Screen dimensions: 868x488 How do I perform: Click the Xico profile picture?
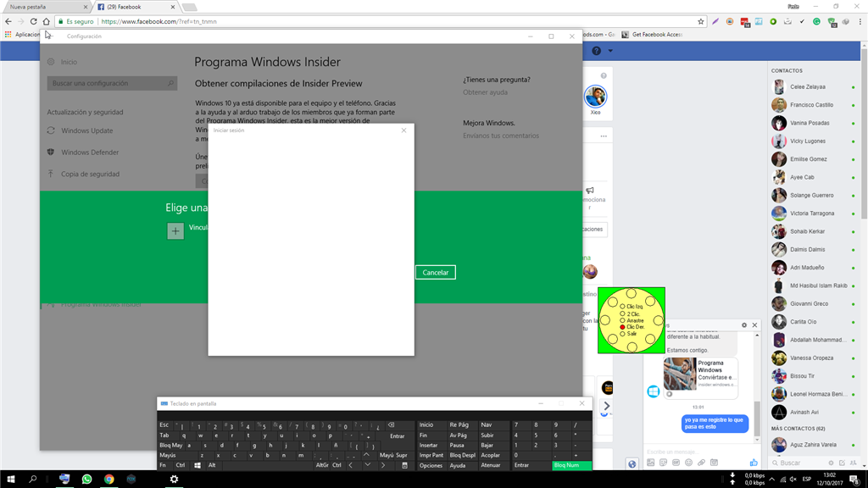(x=595, y=97)
